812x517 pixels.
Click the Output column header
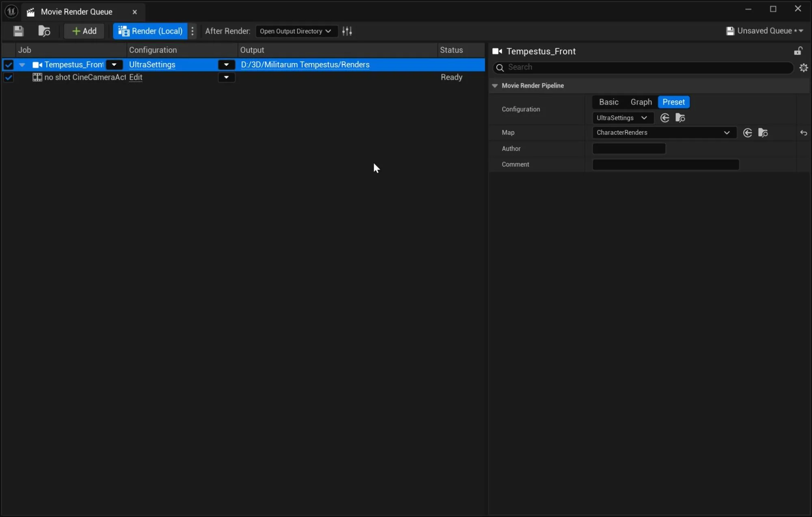(338, 50)
